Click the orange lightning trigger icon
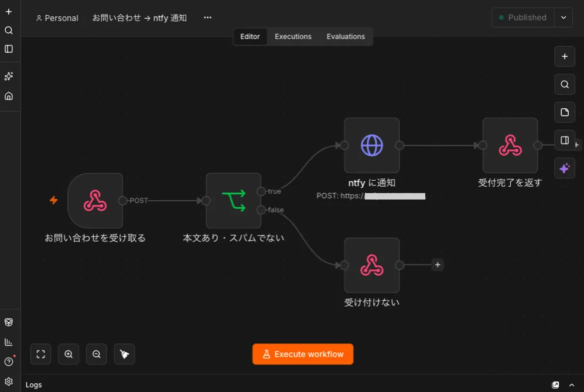The image size is (584, 392). (54, 201)
